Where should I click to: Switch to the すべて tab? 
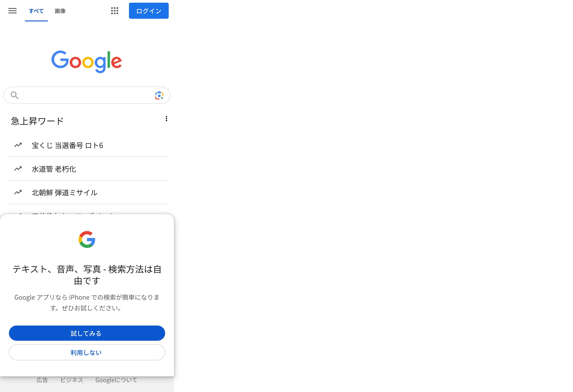(x=36, y=11)
